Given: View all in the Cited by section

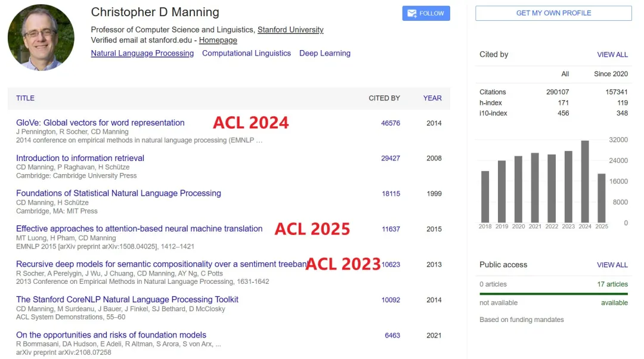Looking at the screenshot, I should point(612,54).
